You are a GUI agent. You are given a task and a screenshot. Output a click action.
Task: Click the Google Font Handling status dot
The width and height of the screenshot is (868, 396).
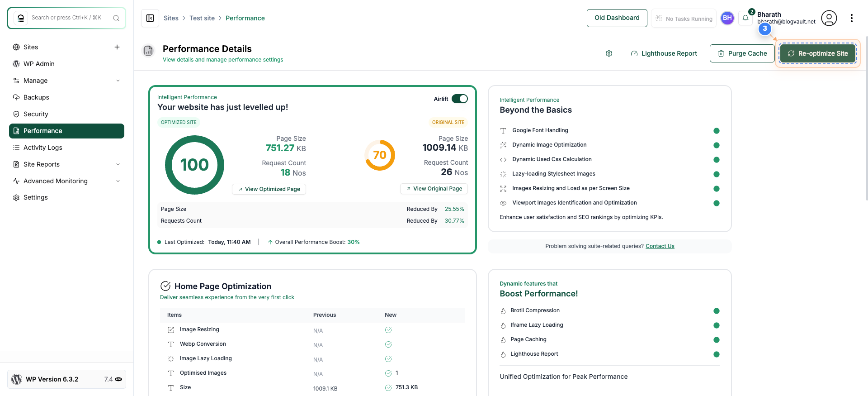tap(717, 131)
